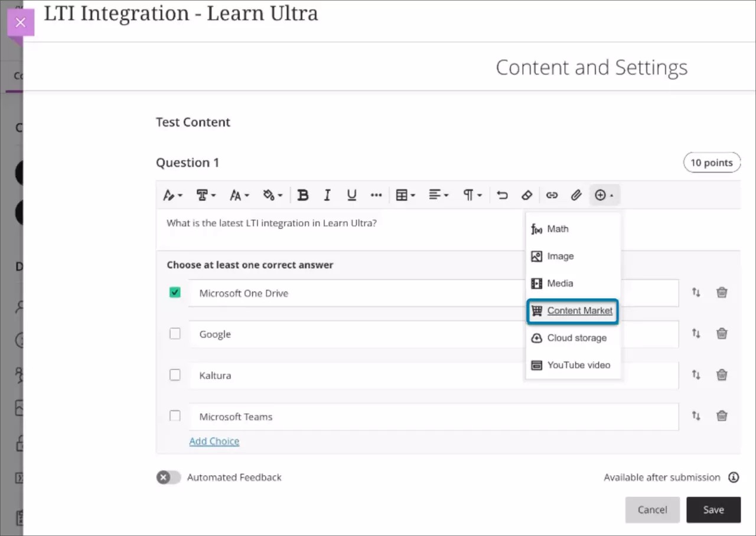Image resolution: width=756 pixels, height=536 pixels.
Task: Click the undo arrow in the toolbar
Action: 502,194
